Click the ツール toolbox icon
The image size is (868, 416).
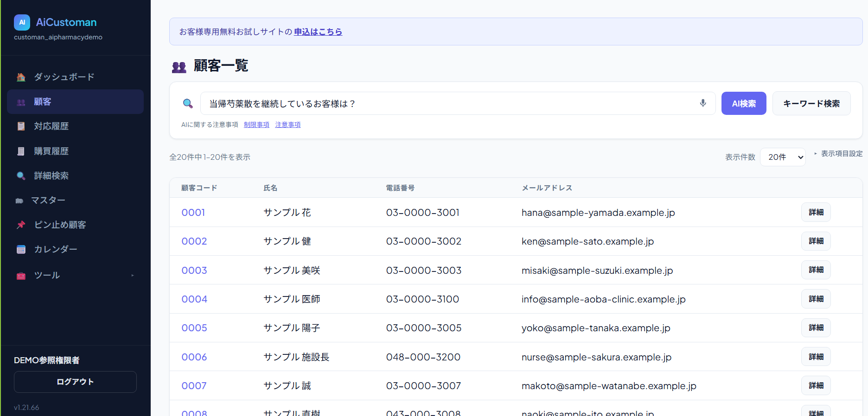(x=21, y=276)
